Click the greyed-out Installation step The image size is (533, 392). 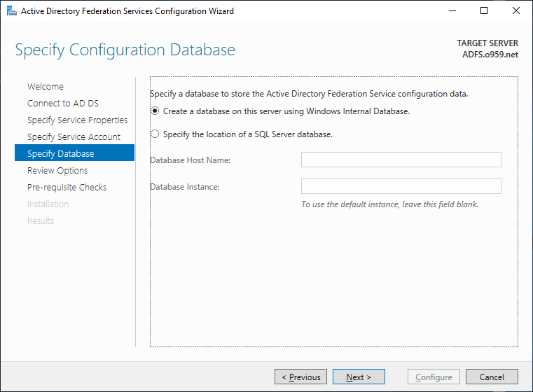tap(48, 204)
